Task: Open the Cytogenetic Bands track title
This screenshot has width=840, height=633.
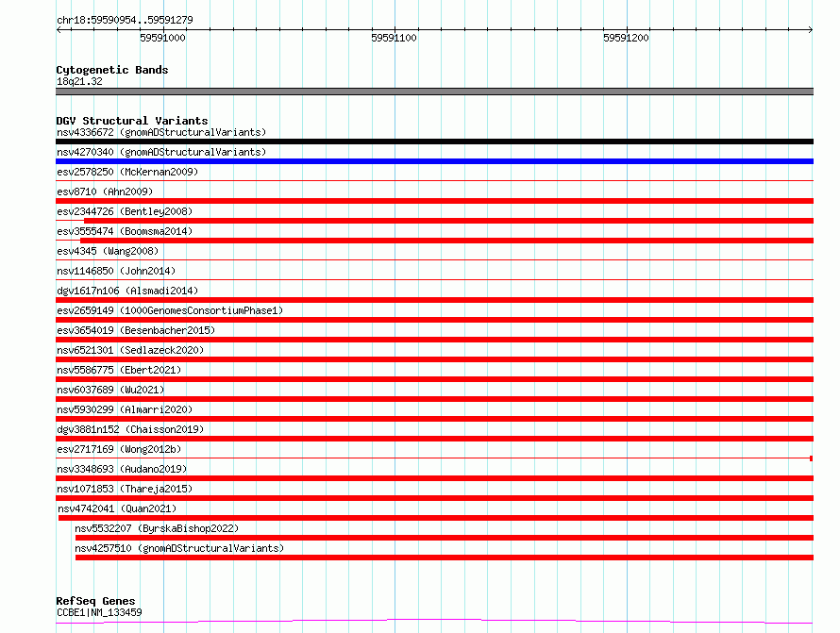Action: click(x=112, y=70)
